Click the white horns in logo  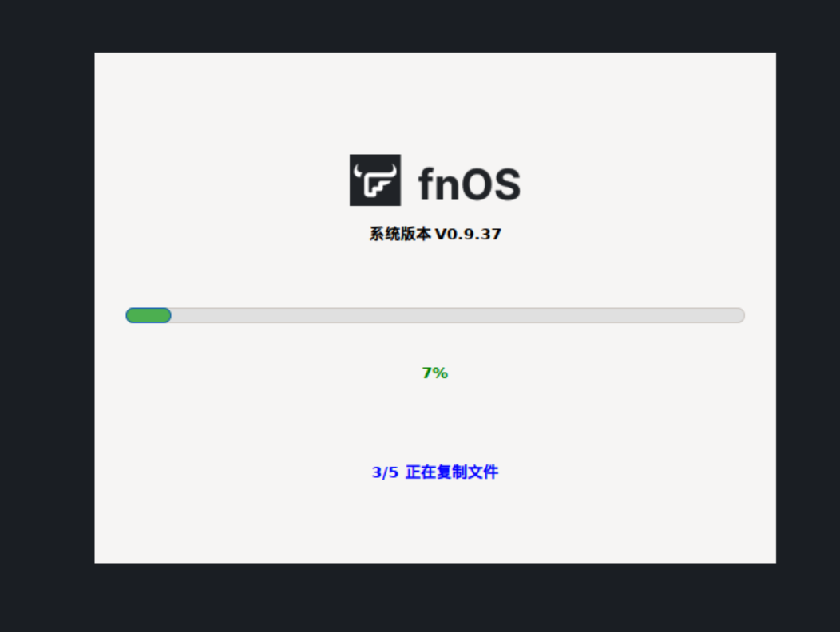pyautogui.click(x=375, y=172)
